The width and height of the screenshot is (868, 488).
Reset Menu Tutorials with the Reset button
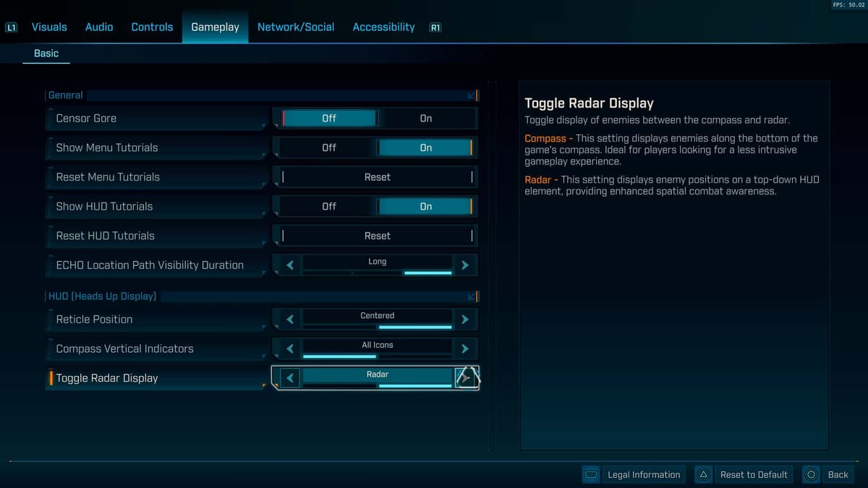click(x=377, y=177)
